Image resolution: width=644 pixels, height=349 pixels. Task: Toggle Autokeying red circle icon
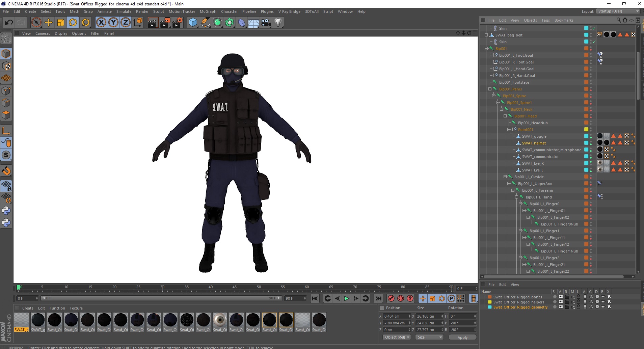(401, 298)
